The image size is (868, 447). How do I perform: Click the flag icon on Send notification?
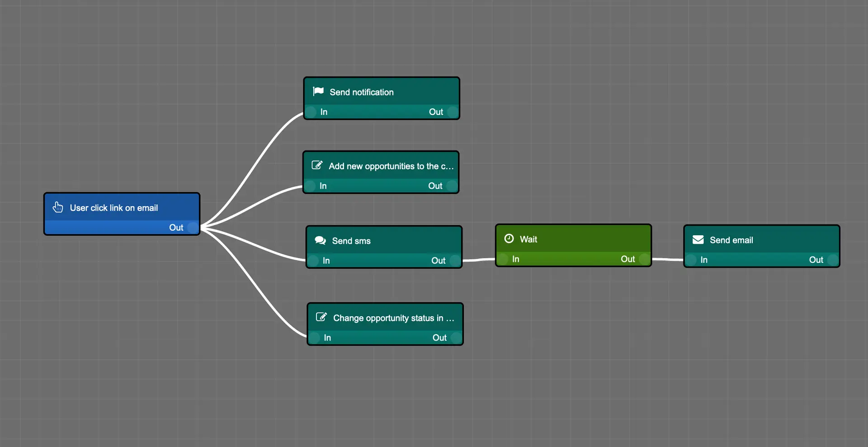tap(318, 91)
